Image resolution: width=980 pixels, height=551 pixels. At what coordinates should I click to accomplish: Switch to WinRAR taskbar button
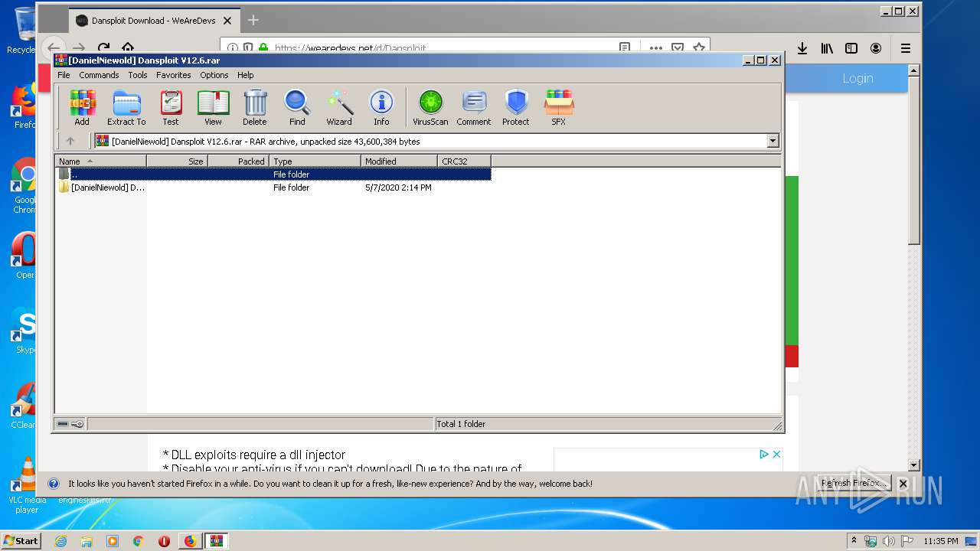tap(217, 541)
